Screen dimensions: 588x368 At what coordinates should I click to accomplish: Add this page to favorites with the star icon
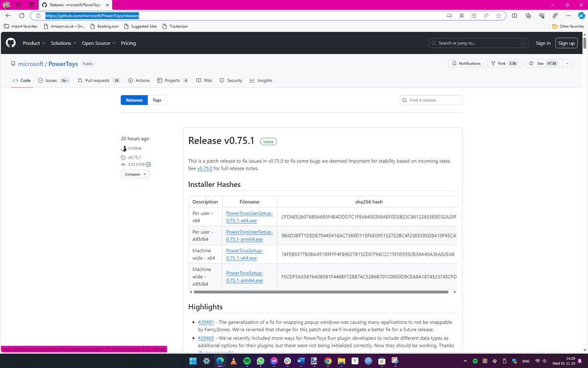pos(498,15)
